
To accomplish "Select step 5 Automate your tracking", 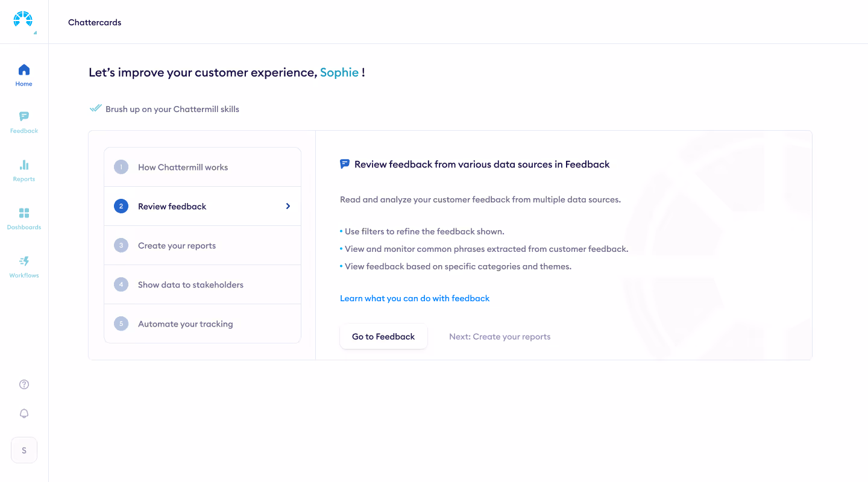I will [203, 324].
